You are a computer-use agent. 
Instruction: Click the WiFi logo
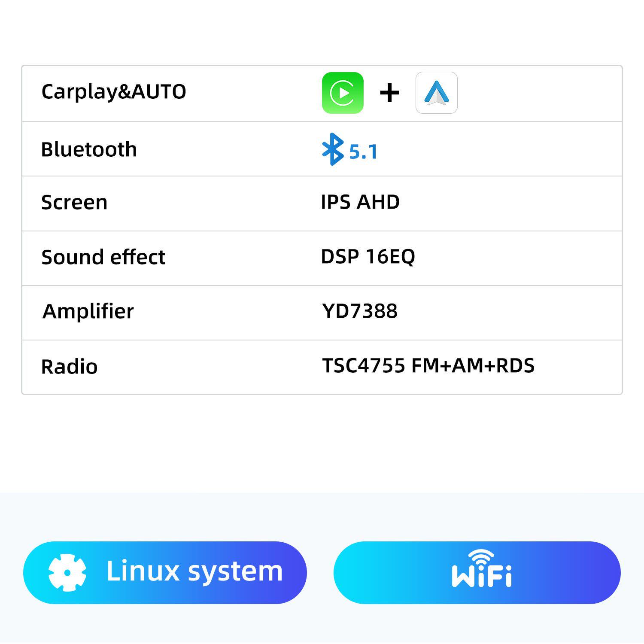pos(481,569)
